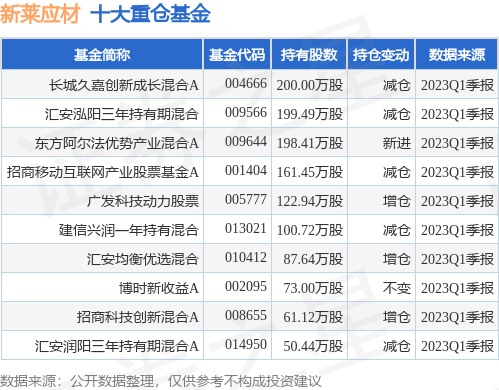Screen dimensions: 499x390
Task: Click 减仓 in the 长城久嘉 row
Action: [x=397, y=85]
